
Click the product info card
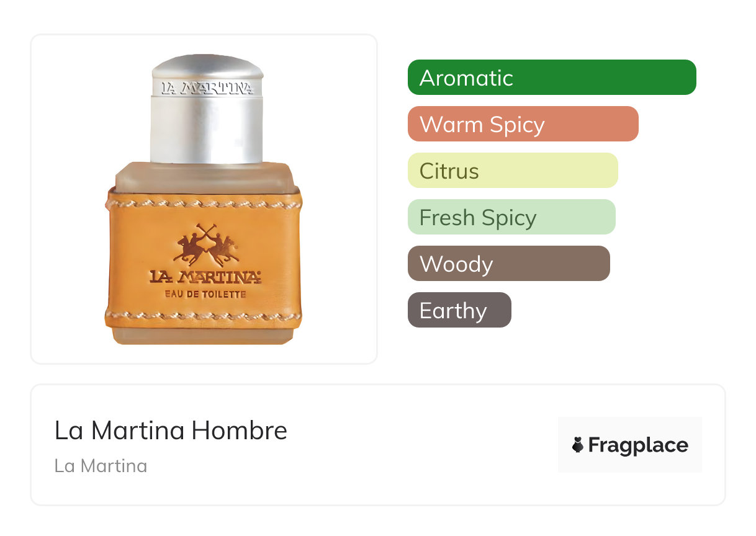point(378,445)
